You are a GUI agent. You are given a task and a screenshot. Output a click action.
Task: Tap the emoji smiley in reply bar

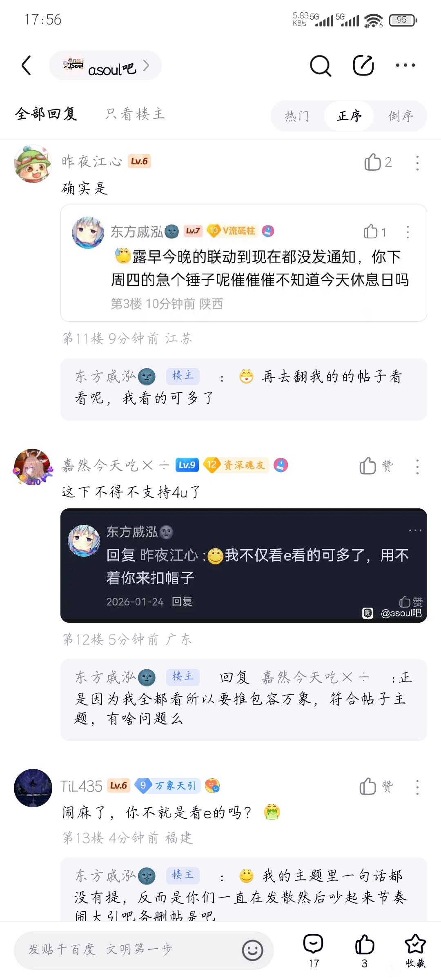click(x=252, y=951)
